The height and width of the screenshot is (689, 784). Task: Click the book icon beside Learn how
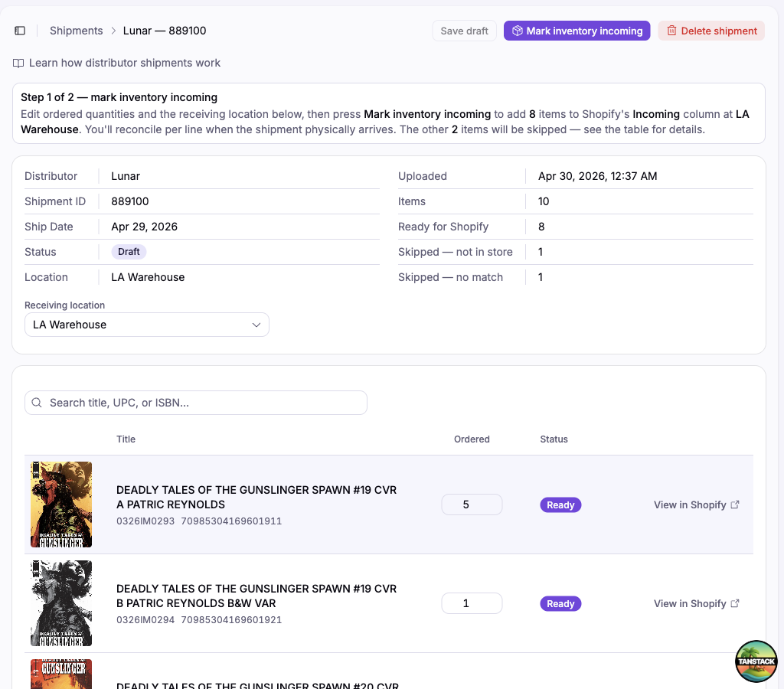click(x=18, y=63)
